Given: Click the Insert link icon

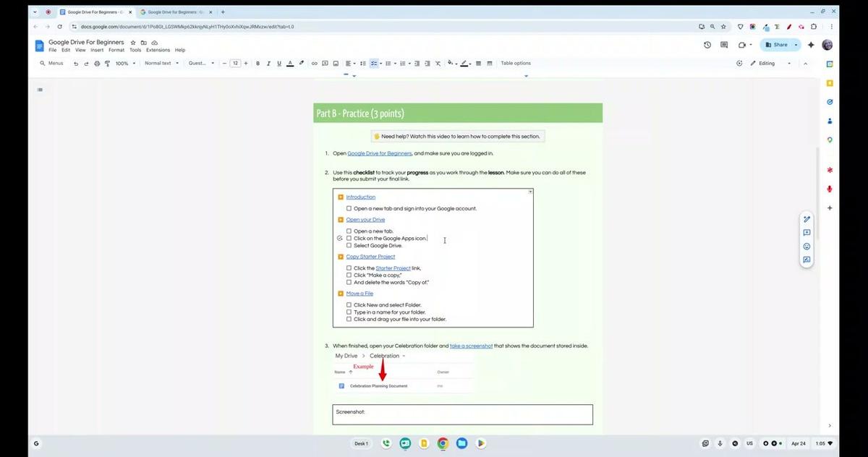Looking at the screenshot, I should [314, 63].
